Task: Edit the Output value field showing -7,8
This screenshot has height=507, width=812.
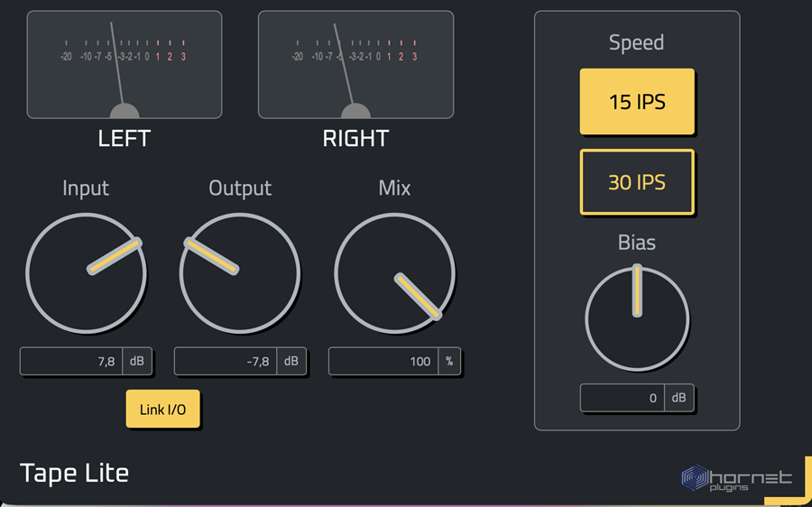Action: 226,361
